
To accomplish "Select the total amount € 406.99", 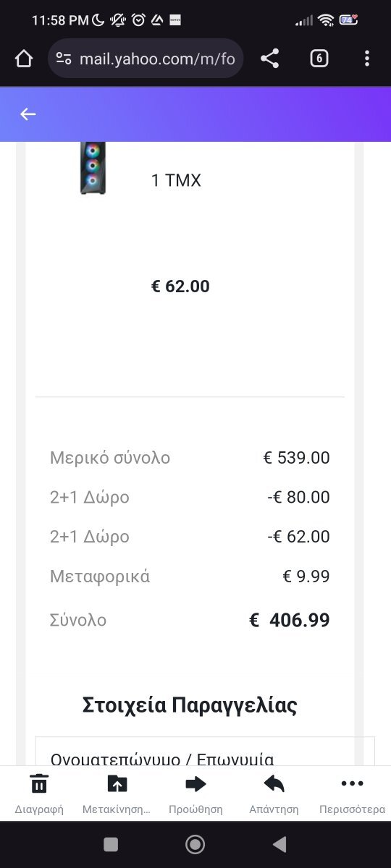I will (290, 620).
